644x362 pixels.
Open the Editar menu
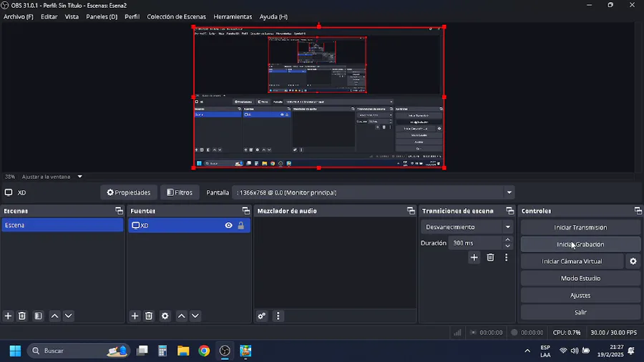pos(49,17)
